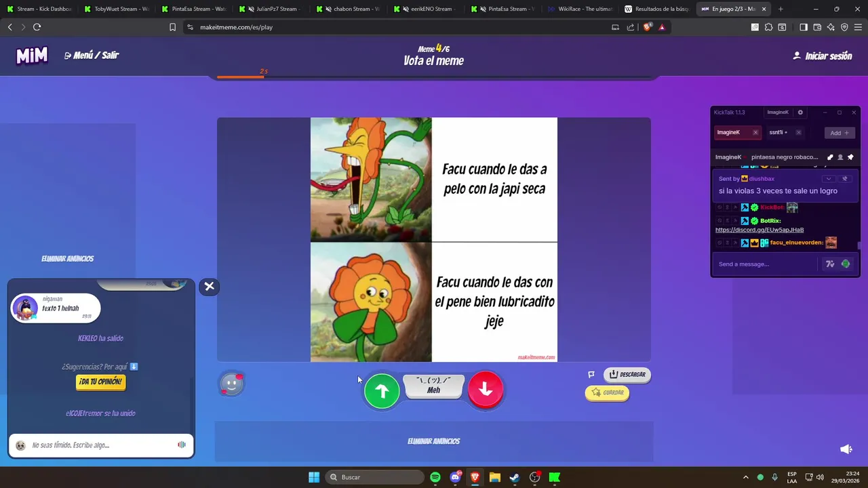Flag this meme as inappropriate
This screenshot has width=868, height=488.
pos(591,374)
